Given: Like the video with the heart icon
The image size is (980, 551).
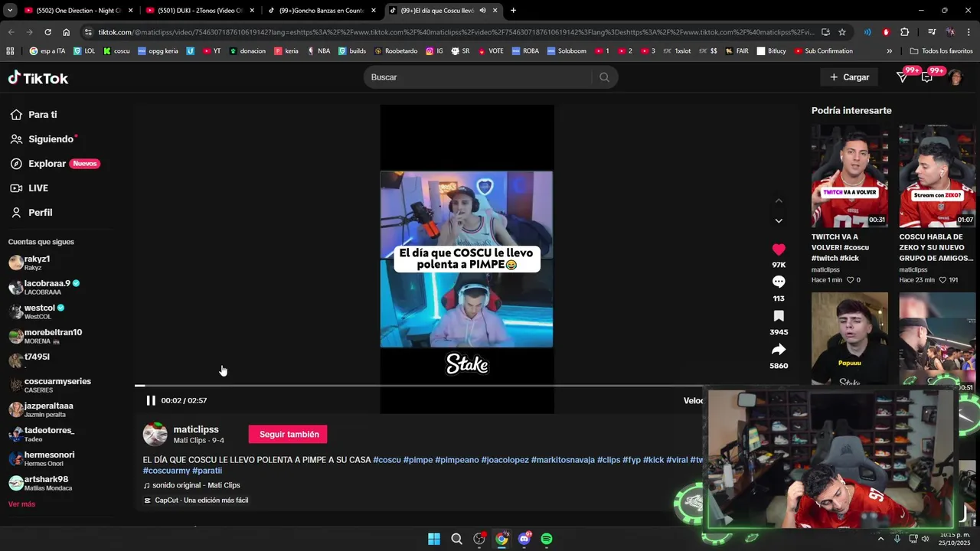Looking at the screenshot, I should 779,249.
